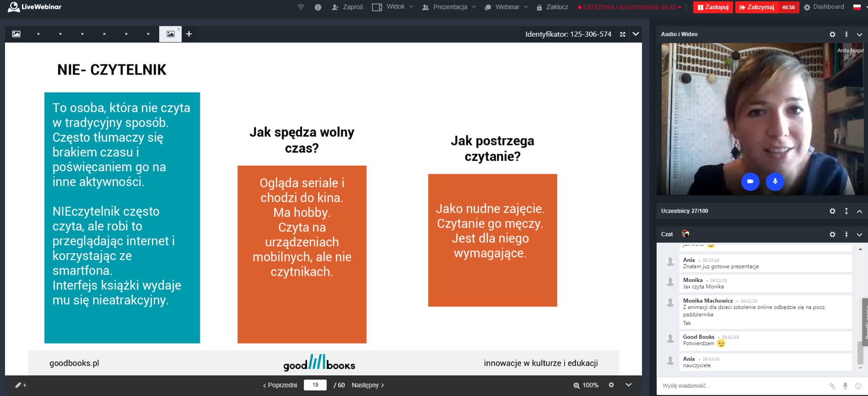Open the info icon in top bar
868x396 pixels.
(x=318, y=7)
